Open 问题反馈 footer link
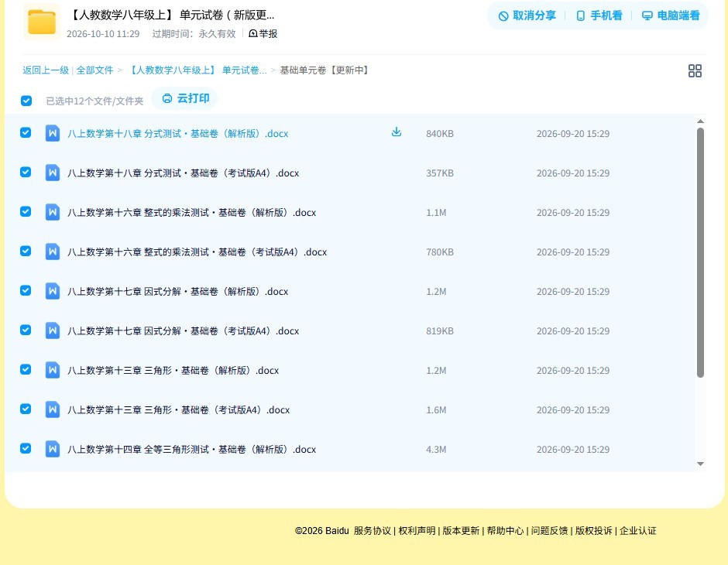Image resolution: width=728 pixels, height=565 pixels. 549,531
